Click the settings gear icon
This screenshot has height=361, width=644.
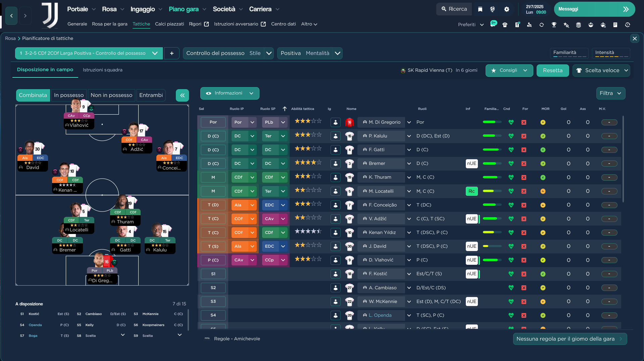507,9
